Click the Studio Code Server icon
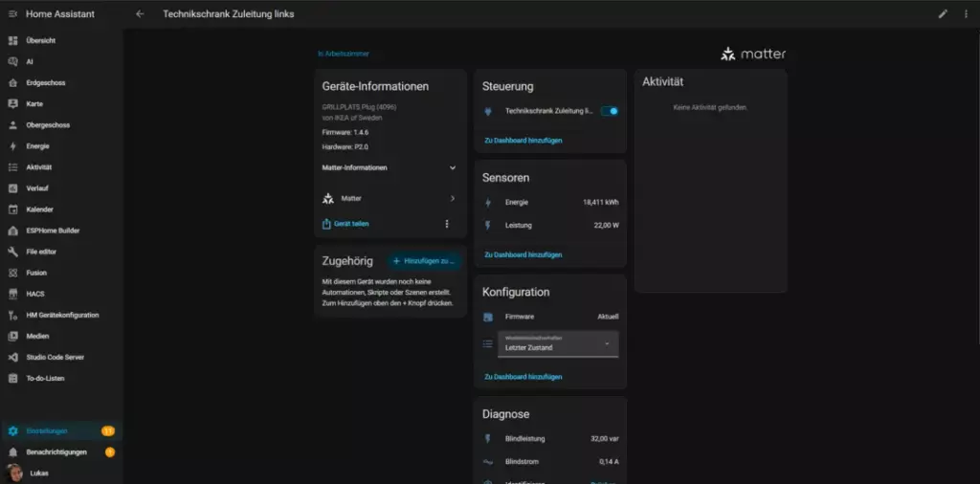This screenshot has height=484, width=980. pos(12,357)
